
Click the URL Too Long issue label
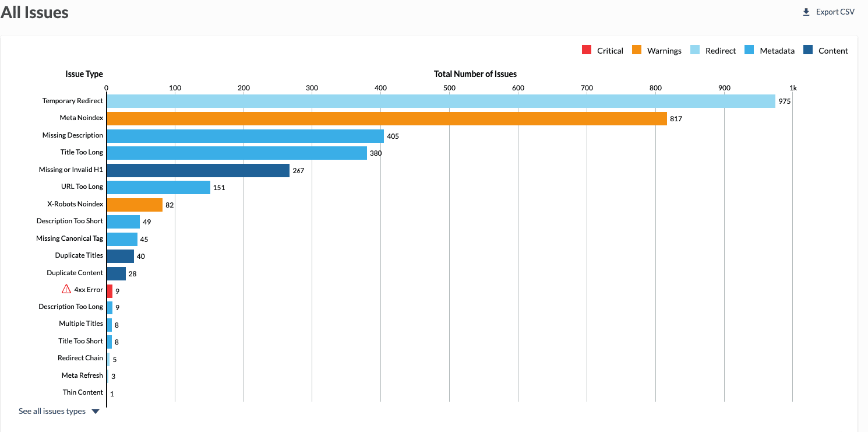coord(82,187)
